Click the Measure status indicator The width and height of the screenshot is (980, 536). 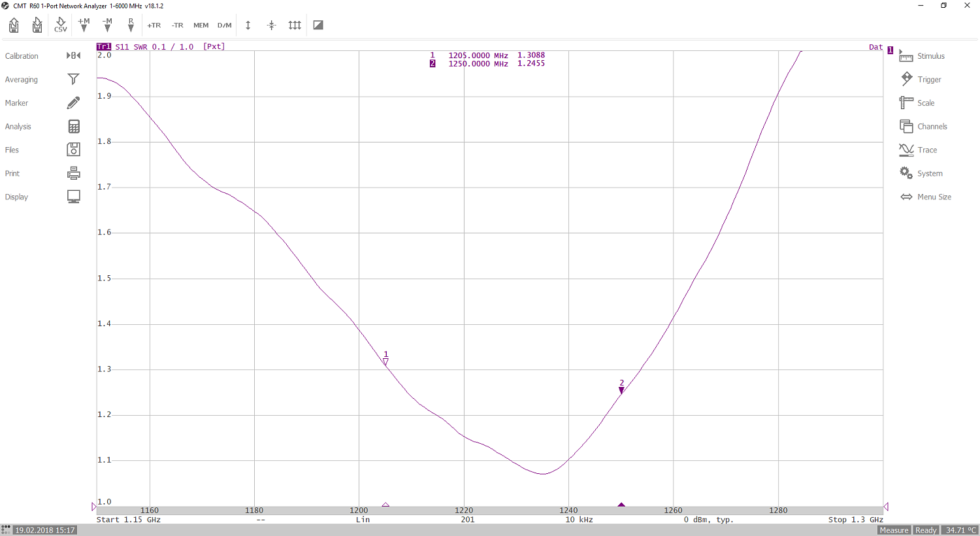(x=894, y=530)
